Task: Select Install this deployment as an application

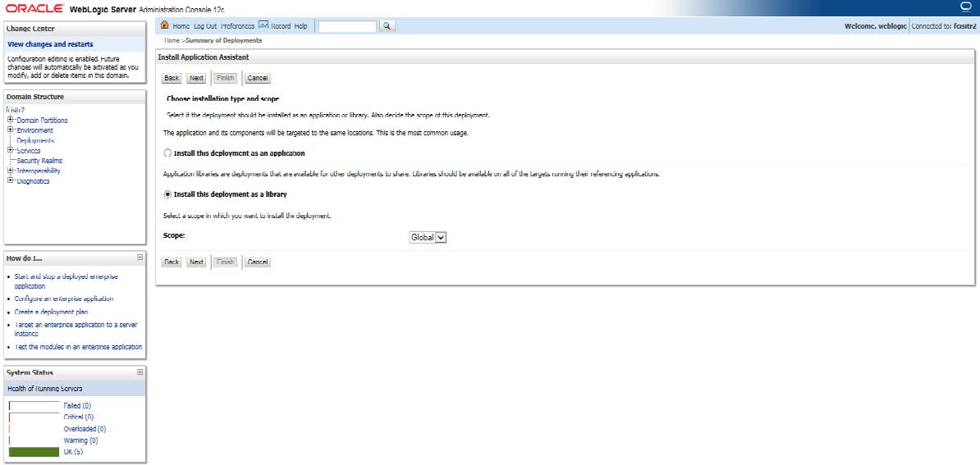Action: [x=167, y=153]
